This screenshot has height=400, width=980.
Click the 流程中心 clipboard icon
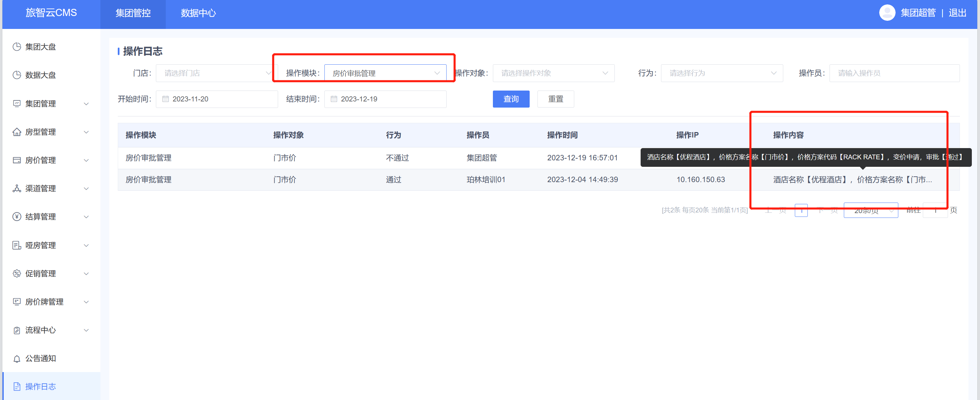pos(17,330)
